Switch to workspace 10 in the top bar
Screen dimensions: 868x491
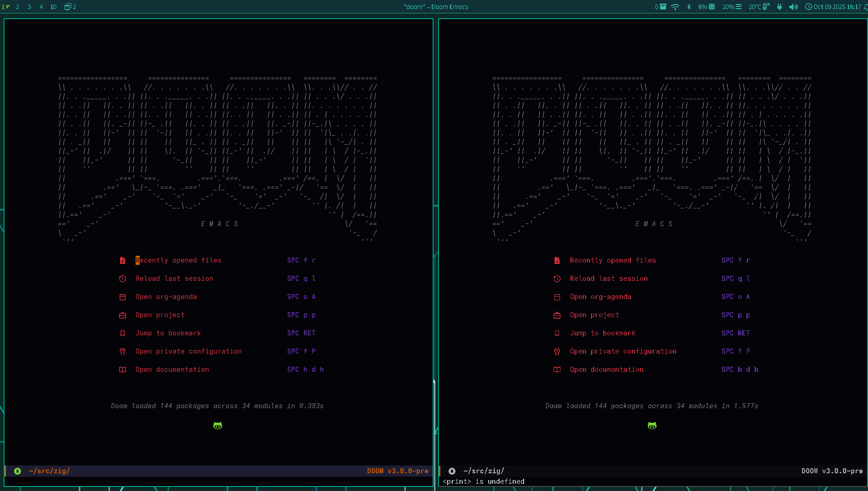coord(53,7)
